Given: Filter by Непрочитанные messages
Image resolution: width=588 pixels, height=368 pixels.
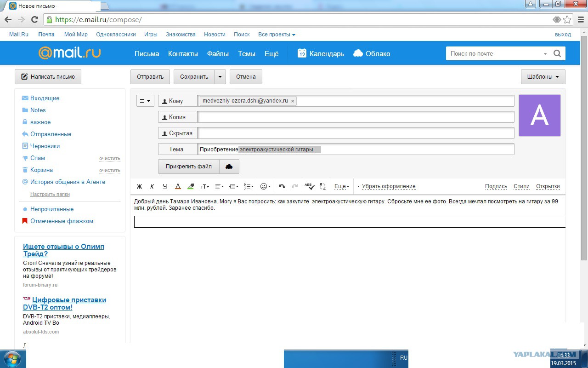Looking at the screenshot, I should (52, 209).
